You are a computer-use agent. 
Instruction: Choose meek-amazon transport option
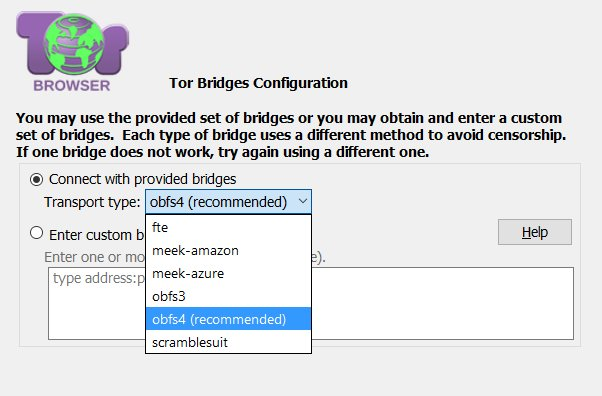[228, 250]
